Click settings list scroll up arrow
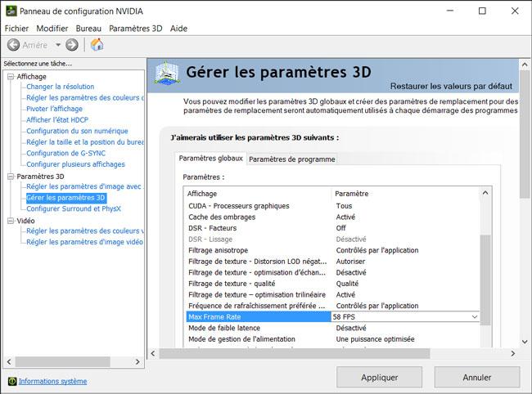Viewport: 532px width, 394px height. point(485,193)
